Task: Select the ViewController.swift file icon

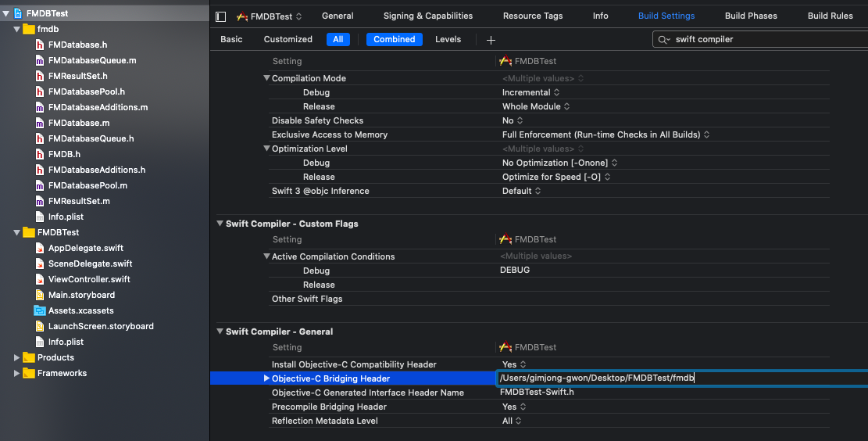Action: [x=40, y=279]
